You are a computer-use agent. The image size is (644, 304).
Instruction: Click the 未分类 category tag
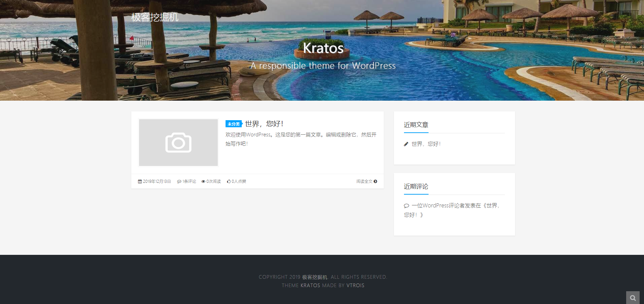[234, 124]
